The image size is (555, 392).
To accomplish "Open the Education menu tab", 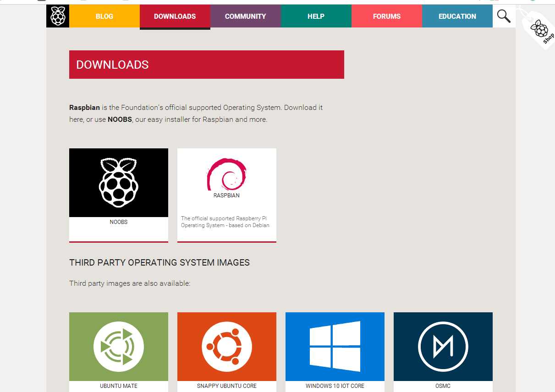I will point(457,16).
